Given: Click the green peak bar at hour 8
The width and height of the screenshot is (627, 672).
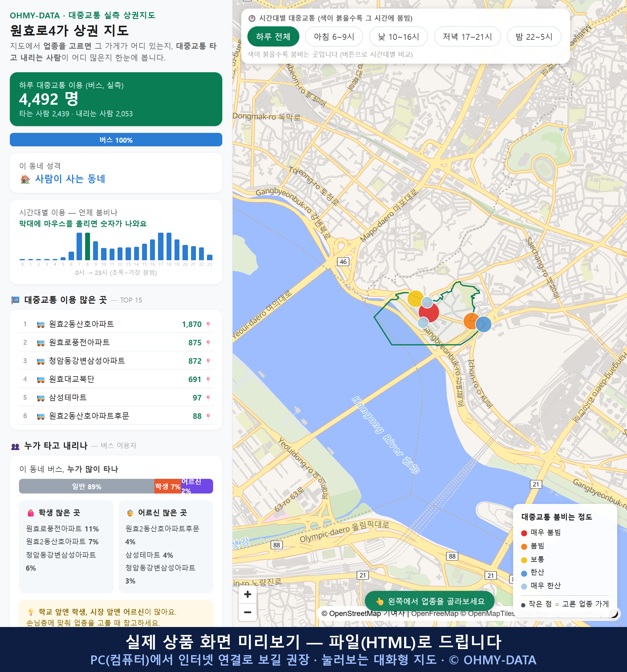Looking at the screenshot, I should coord(88,246).
